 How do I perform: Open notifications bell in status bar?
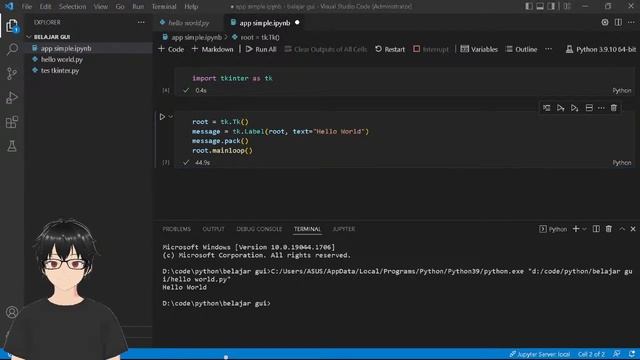632,354
